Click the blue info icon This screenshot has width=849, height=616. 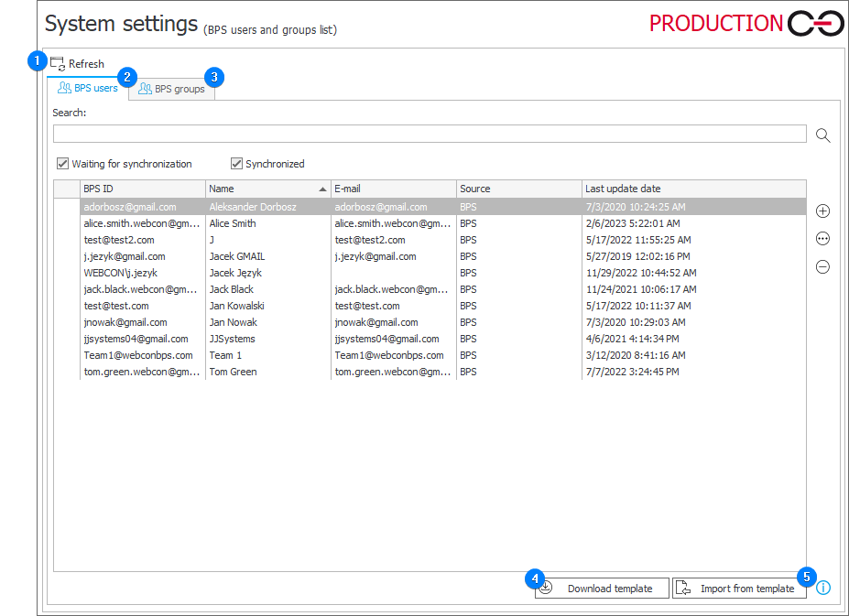click(x=823, y=588)
